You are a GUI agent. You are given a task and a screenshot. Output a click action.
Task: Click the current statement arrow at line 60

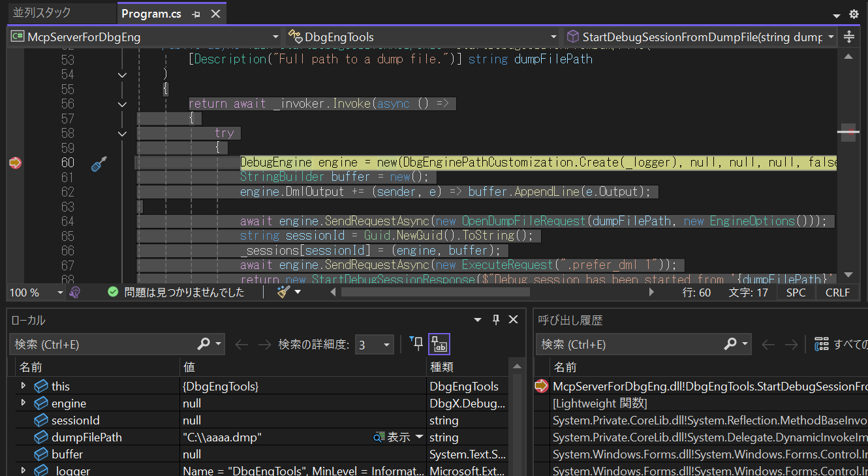[x=15, y=163]
